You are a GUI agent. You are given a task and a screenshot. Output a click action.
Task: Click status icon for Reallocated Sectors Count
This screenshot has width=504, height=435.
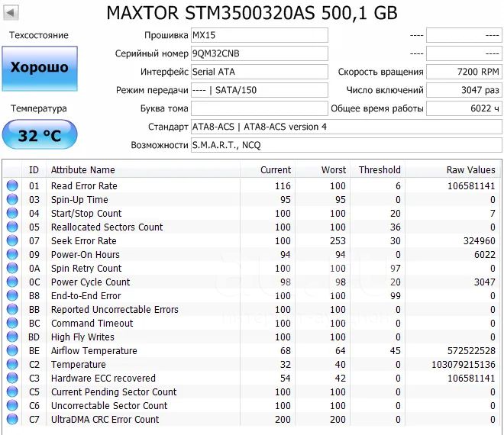[12, 227]
